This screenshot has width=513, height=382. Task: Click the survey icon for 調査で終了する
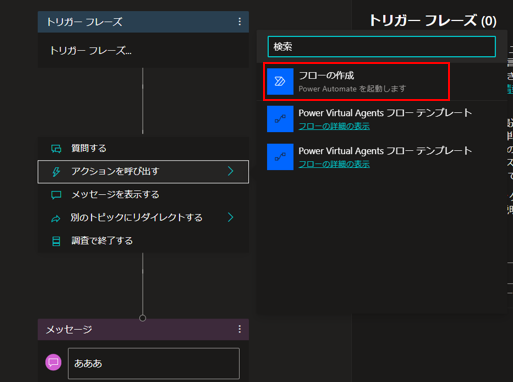[x=56, y=241]
